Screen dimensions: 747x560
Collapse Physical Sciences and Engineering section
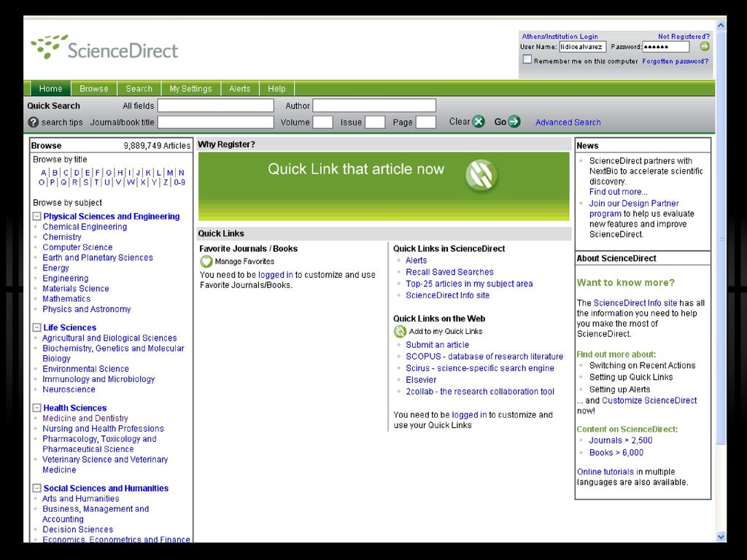(x=36, y=216)
